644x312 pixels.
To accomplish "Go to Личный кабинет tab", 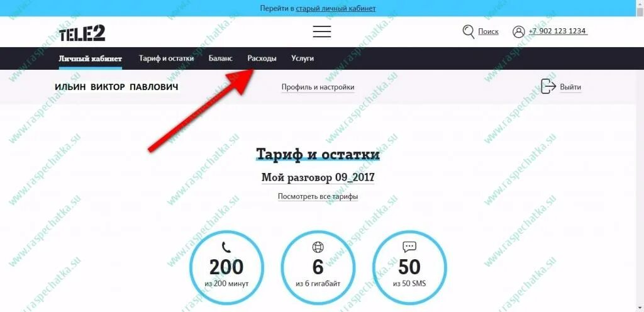I will pyautogui.click(x=91, y=58).
